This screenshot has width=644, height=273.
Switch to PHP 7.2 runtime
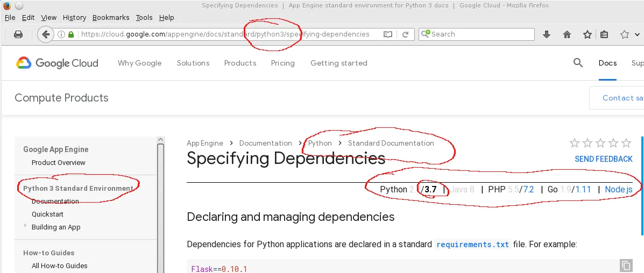point(528,189)
